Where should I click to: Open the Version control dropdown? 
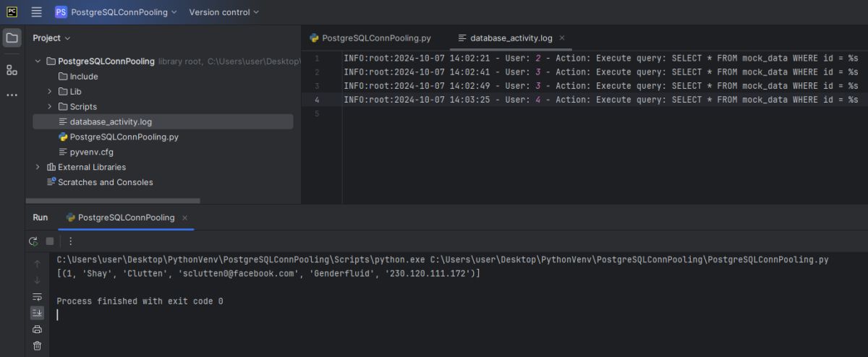pyautogui.click(x=224, y=12)
